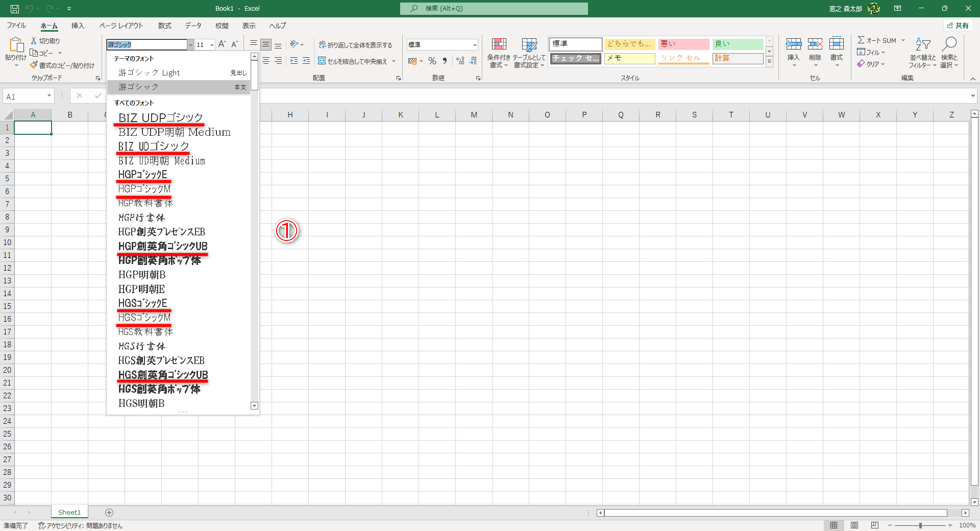Click the Clear (クリア) eraser icon

point(861,64)
